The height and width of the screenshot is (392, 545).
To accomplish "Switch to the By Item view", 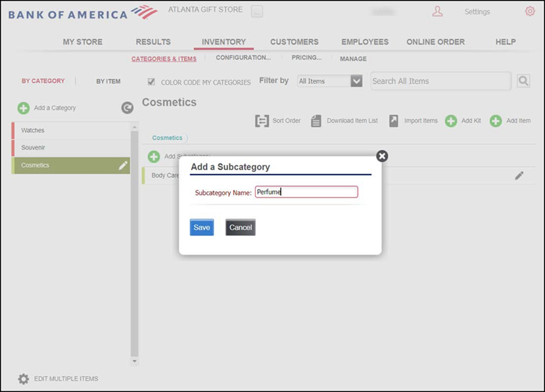I will pos(108,81).
